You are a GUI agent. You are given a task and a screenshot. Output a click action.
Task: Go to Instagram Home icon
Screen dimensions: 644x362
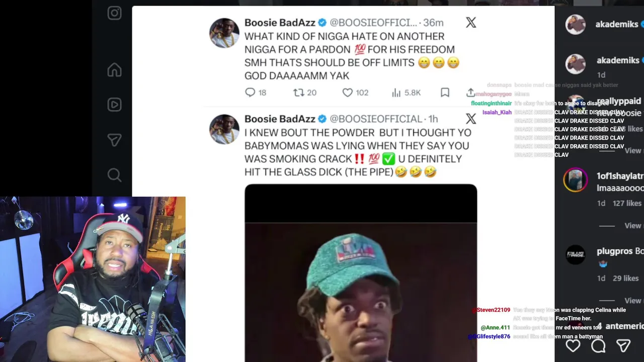[114, 70]
